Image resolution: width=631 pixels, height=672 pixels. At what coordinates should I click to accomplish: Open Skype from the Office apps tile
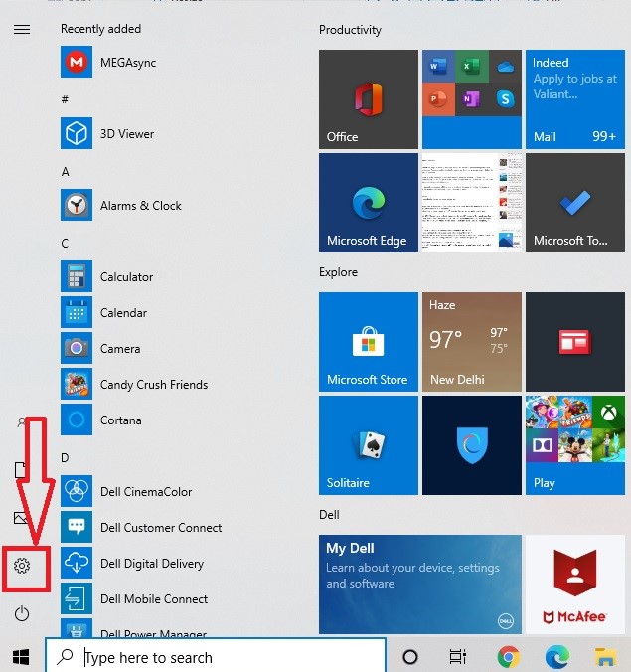point(505,99)
